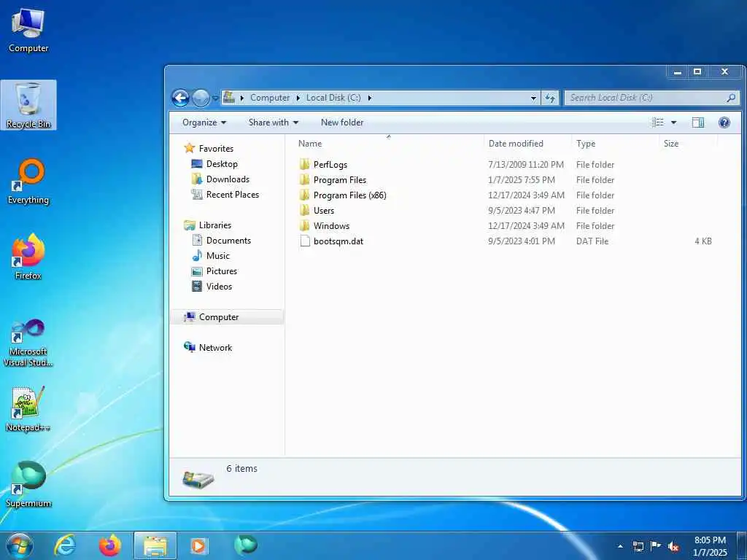
Task: Refresh the Local Disk (C:) folder view
Action: click(550, 98)
